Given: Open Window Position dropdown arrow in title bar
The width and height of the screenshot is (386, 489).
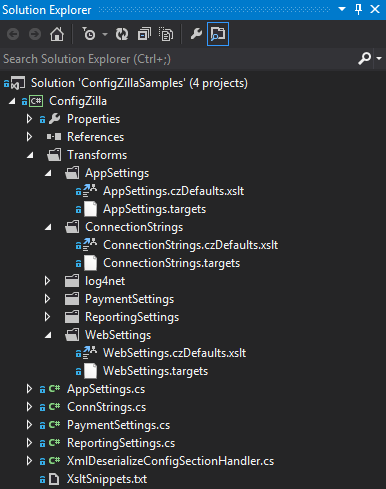Looking at the screenshot, I should (342, 9).
